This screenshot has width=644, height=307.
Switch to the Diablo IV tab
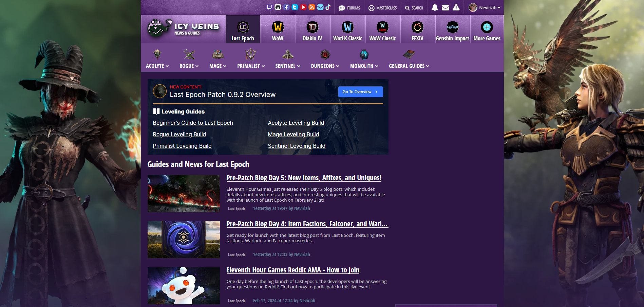pos(312,29)
